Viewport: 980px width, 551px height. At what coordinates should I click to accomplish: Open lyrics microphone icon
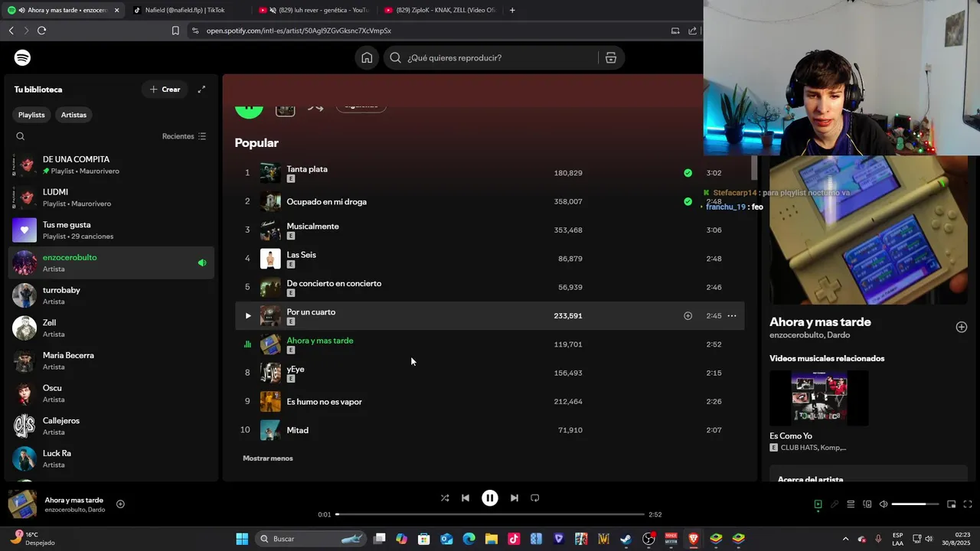(x=835, y=504)
